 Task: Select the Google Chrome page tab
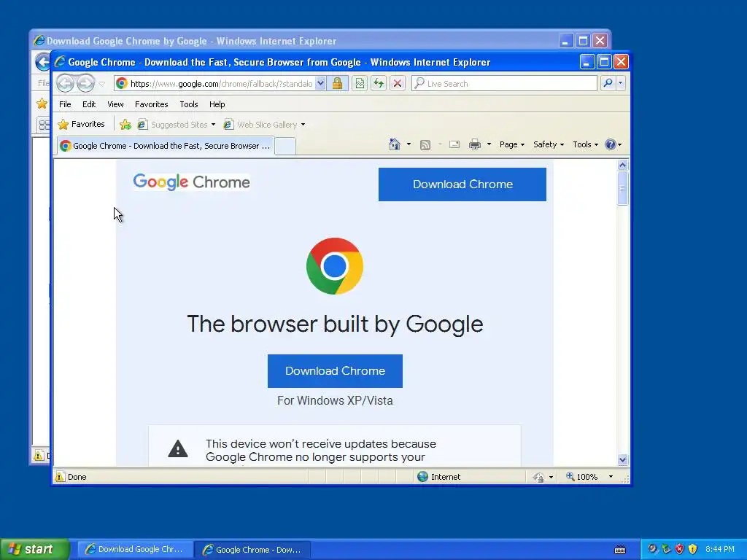(x=166, y=146)
